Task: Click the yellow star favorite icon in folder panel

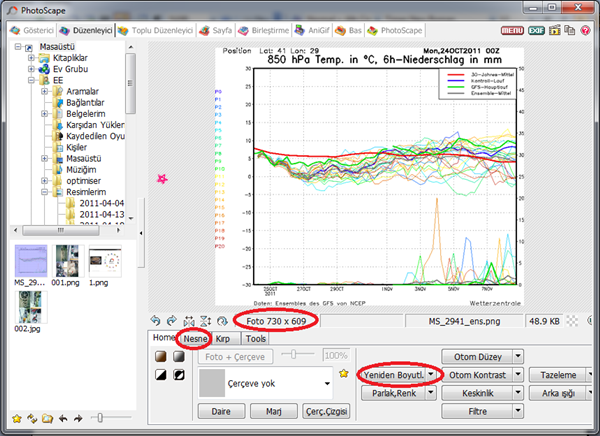Action: coord(16,418)
